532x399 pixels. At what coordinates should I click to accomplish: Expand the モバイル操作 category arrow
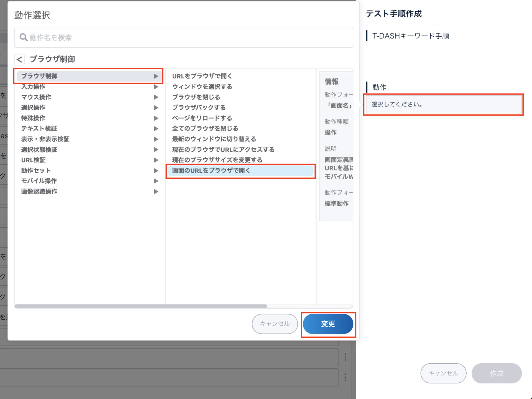[156, 181]
